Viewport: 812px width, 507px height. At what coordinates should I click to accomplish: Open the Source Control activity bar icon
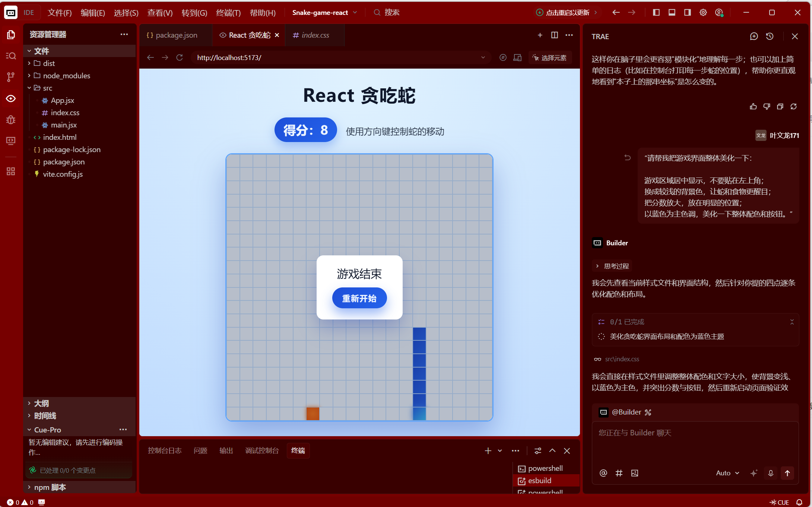coord(11,77)
